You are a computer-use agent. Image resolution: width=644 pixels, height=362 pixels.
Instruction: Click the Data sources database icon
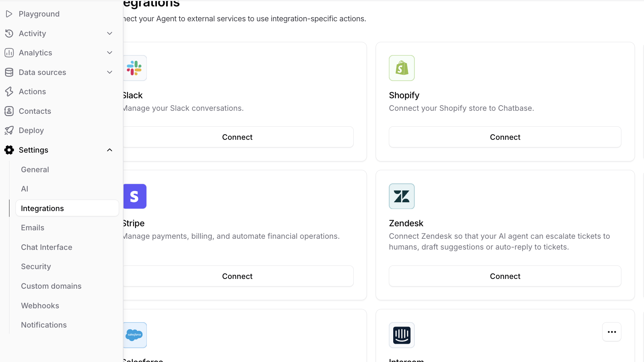9,72
